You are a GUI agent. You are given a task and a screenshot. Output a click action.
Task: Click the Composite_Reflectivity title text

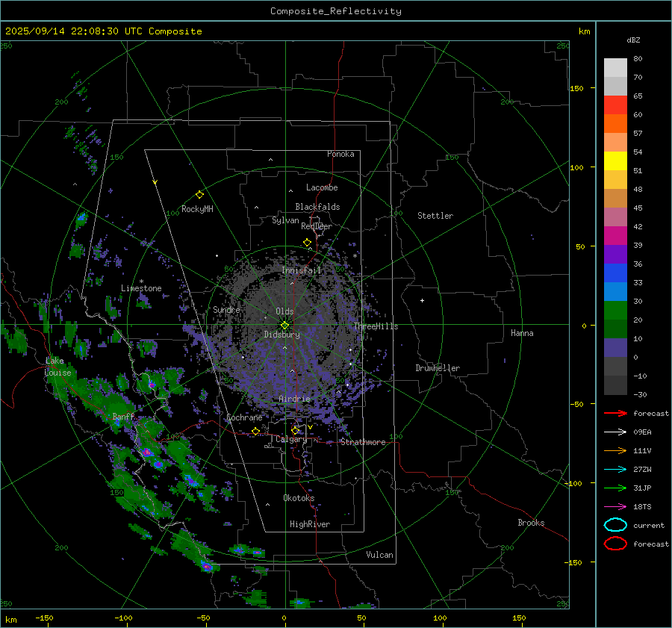coord(336,11)
